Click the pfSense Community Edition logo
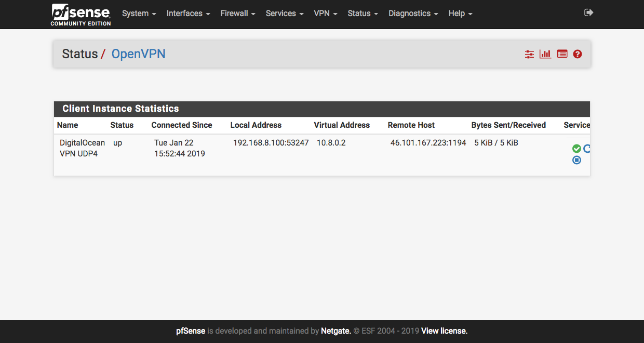Viewport: 644px width, 343px height. point(81,14)
